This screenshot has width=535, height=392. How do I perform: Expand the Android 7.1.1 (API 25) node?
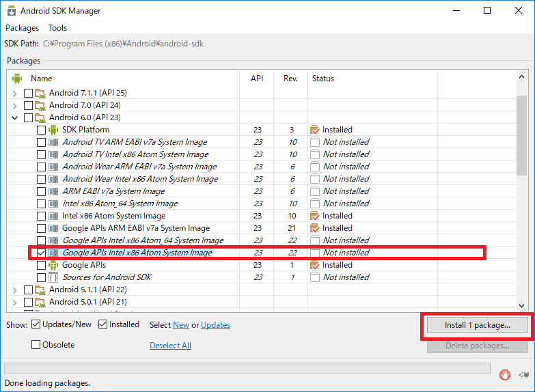click(x=14, y=93)
